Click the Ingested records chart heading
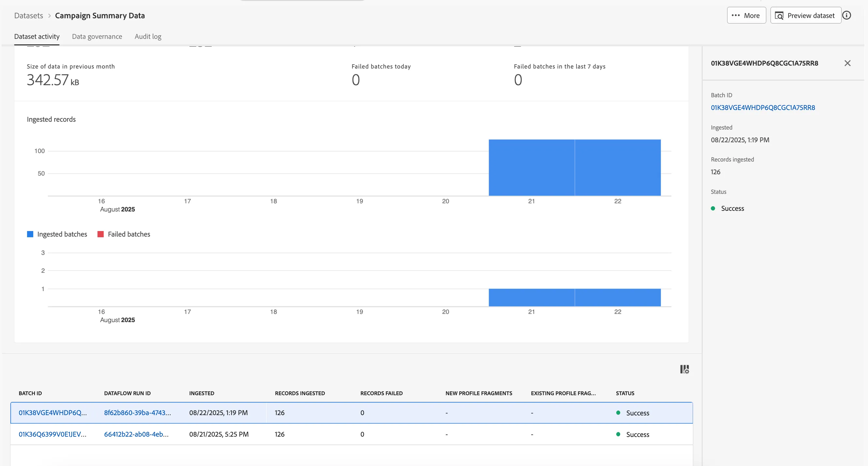868x466 pixels. coord(51,119)
